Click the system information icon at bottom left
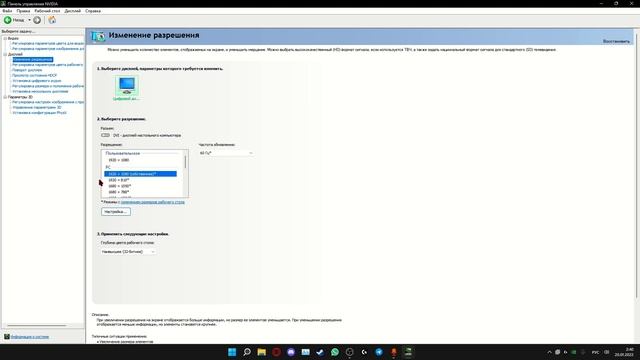 [7, 337]
